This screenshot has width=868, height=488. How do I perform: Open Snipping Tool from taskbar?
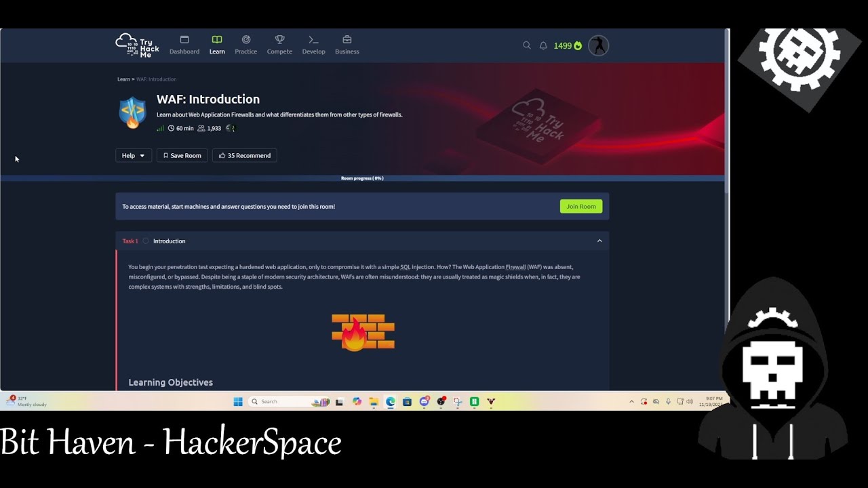pyautogui.click(x=458, y=401)
